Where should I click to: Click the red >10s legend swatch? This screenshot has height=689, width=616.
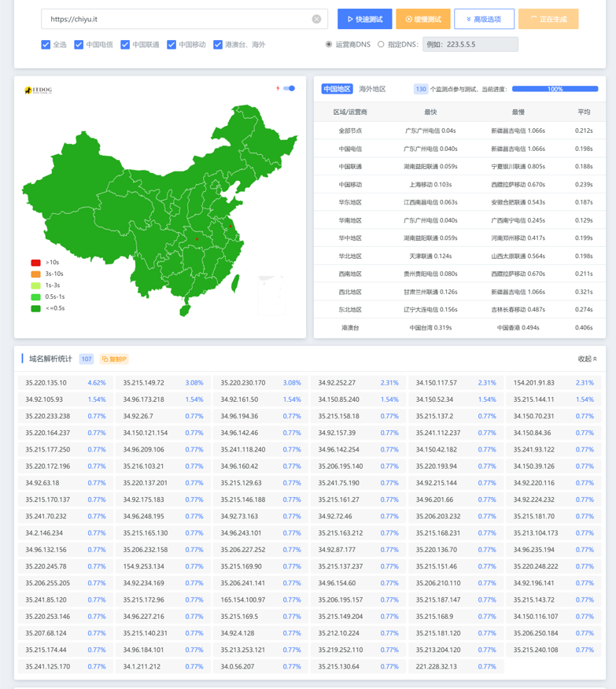pyautogui.click(x=35, y=263)
